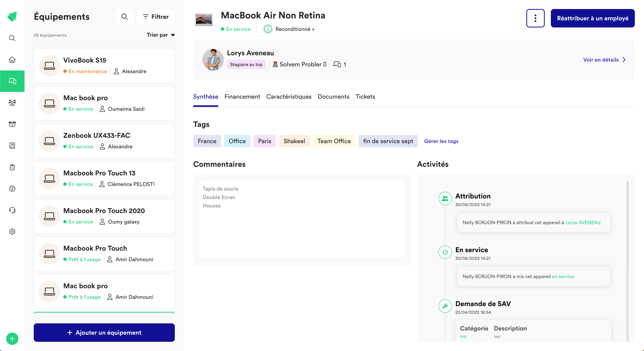Click the Macbook Pro Touch 2020 laptop icon
644x351 pixels.
point(49,216)
